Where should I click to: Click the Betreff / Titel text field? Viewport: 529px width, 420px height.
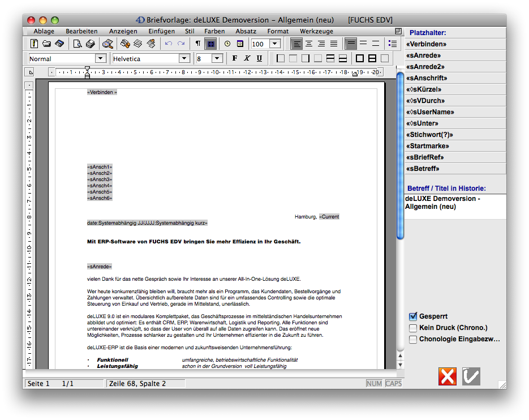pos(455,207)
